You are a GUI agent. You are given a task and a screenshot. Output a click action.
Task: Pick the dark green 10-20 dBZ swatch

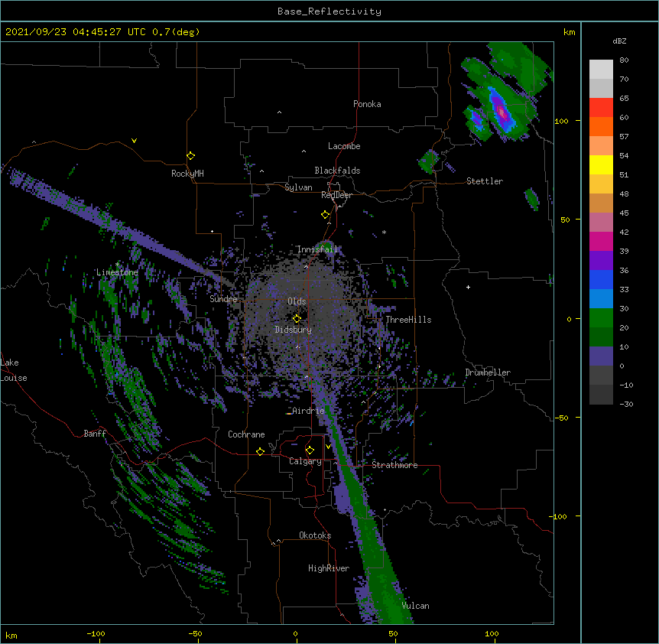click(x=601, y=337)
